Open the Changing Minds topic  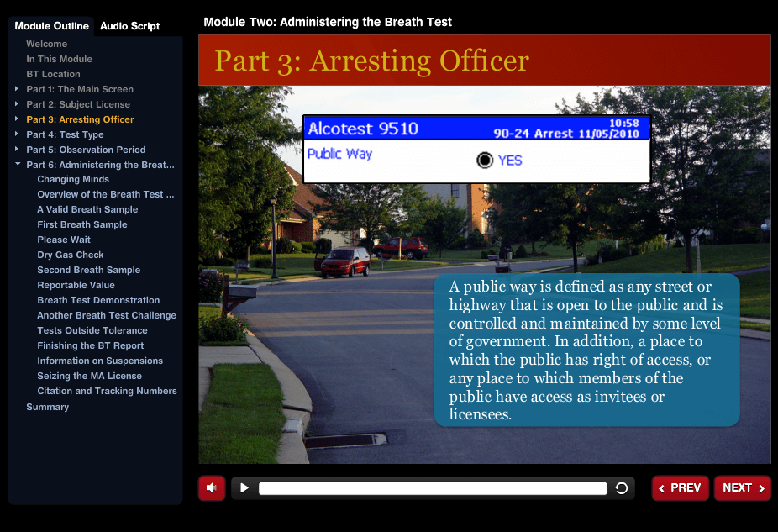[73, 179]
